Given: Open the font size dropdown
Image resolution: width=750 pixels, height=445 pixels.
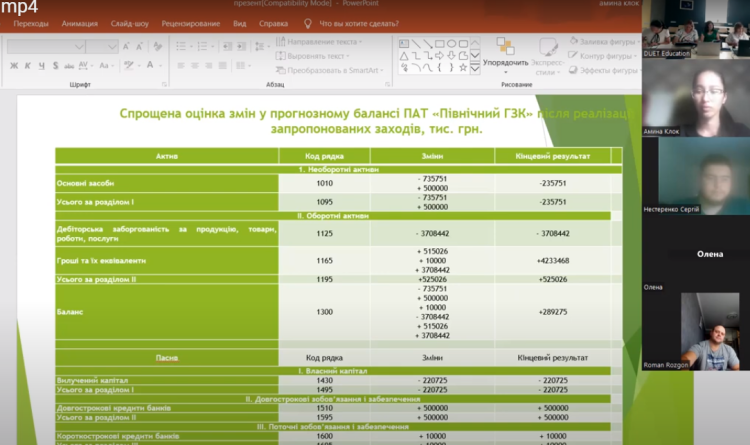Looking at the screenshot, I should click(113, 46).
